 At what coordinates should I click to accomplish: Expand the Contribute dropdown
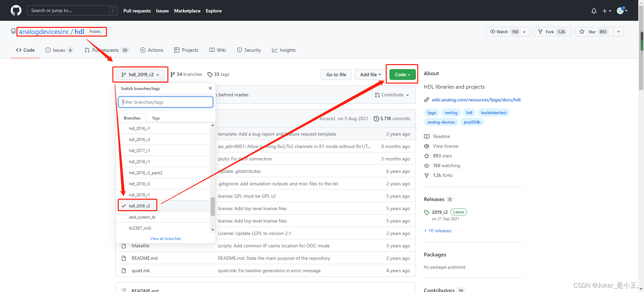click(x=392, y=95)
